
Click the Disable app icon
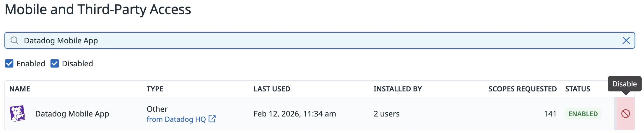click(x=625, y=114)
